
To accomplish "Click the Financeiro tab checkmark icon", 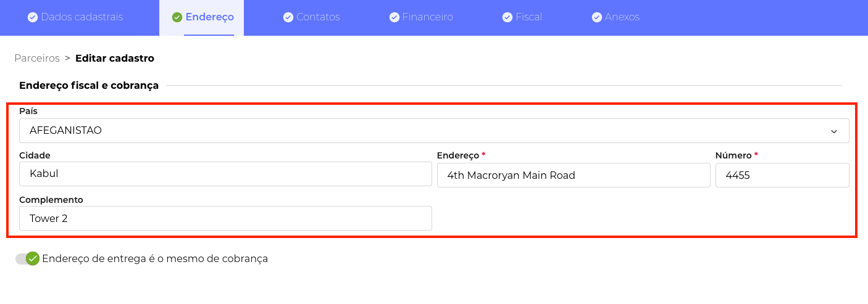I will (394, 17).
